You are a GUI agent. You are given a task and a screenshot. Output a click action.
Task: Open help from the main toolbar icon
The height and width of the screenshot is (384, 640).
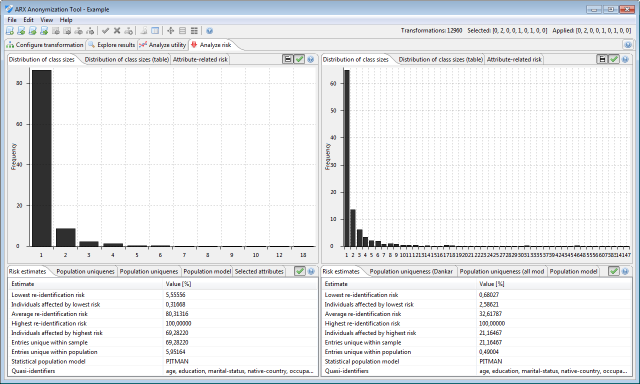209,31
